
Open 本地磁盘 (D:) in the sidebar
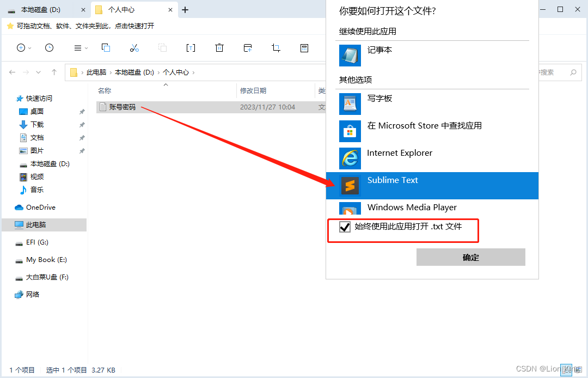point(50,163)
